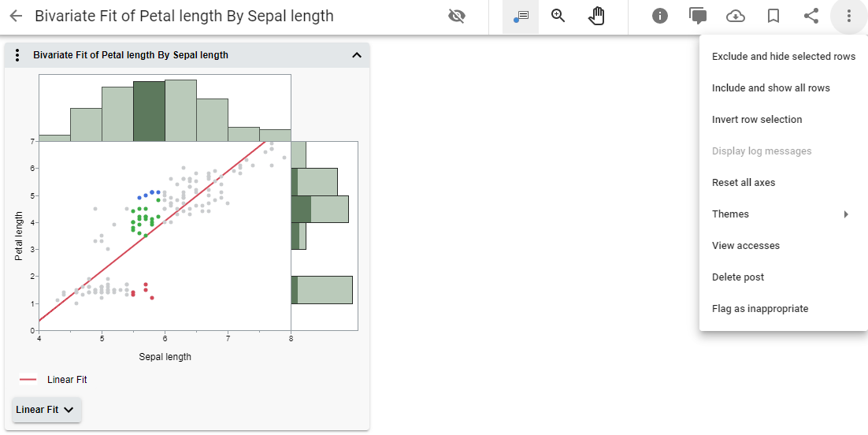
Task: Collapse the Bivariate Fit panel chevron
Action: [356, 55]
